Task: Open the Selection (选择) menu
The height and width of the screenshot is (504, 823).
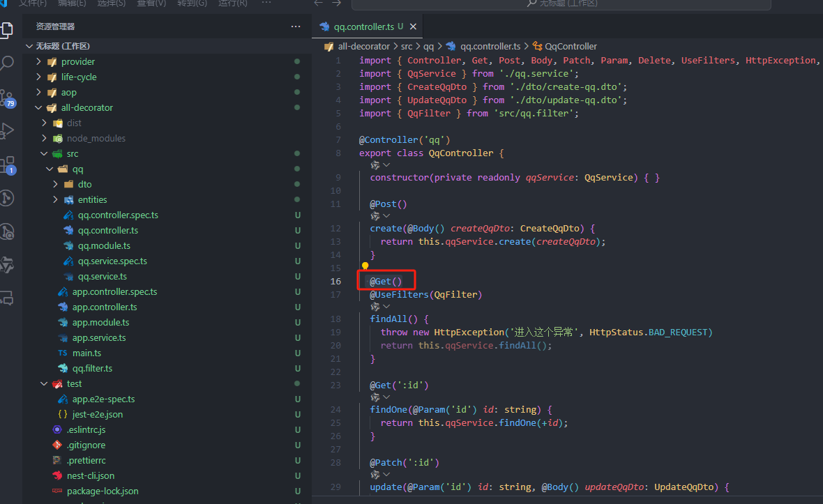Action: tap(112, 3)
